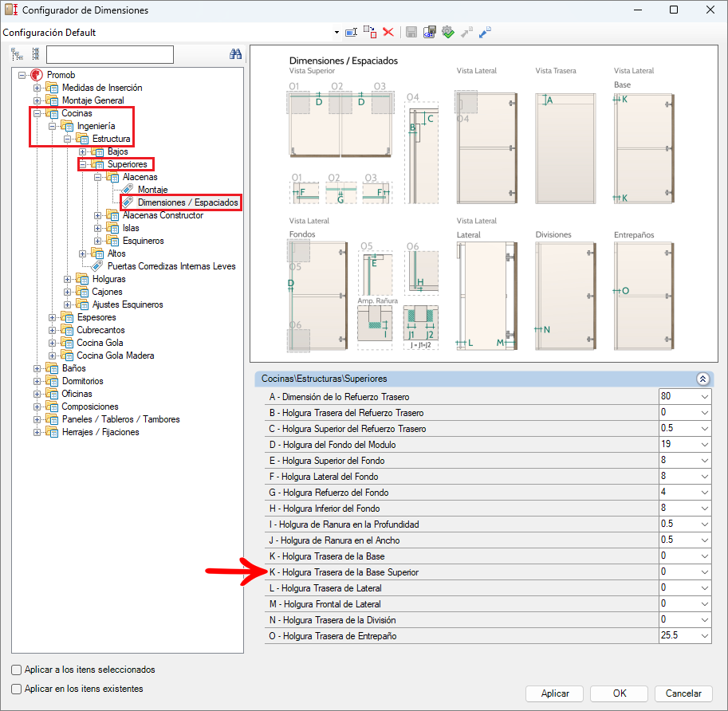
Task: Select Montaje under Alacenas
Action: pos(152,190)
